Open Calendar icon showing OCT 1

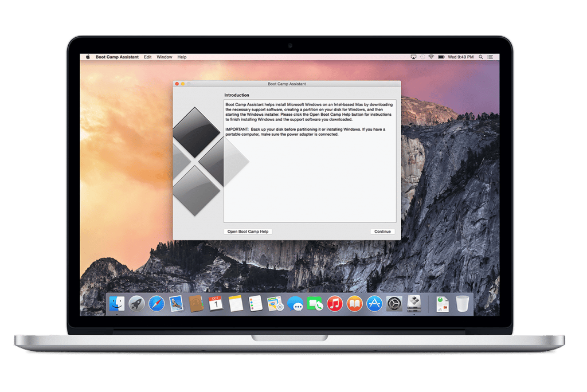pyautogui.click(x=216, y=304)
